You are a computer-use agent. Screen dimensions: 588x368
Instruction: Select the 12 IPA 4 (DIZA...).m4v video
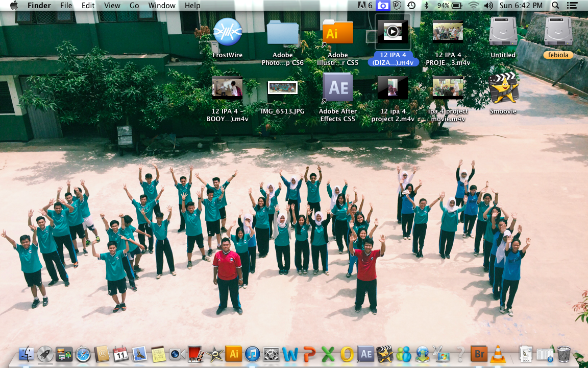(x=393, y=32)
